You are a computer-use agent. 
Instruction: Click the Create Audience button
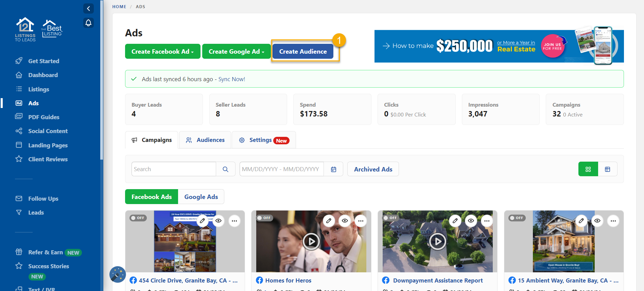click(x=303, y=52)
